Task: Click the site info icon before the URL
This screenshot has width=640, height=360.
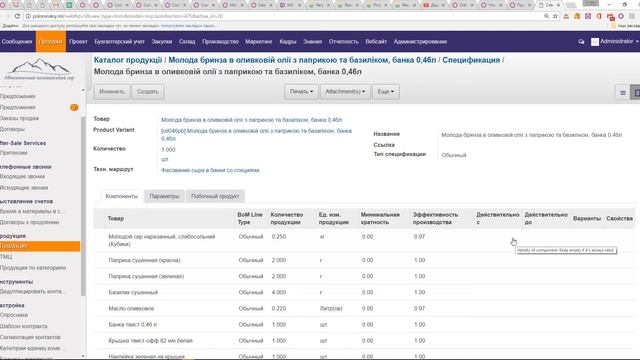Action: (28, 16)
